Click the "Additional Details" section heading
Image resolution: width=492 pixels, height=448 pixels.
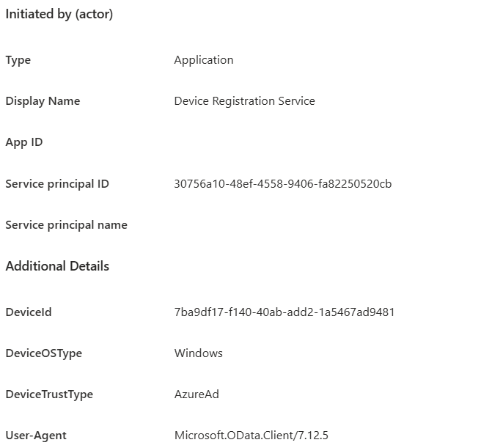pos(57,266)
